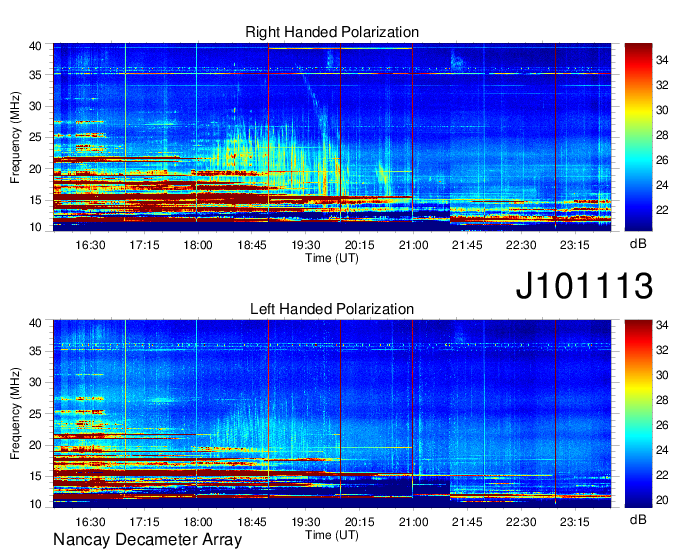
Task: Click the 22 dB mark on Right Handed color bar
Action: click(x=662, y=210)
